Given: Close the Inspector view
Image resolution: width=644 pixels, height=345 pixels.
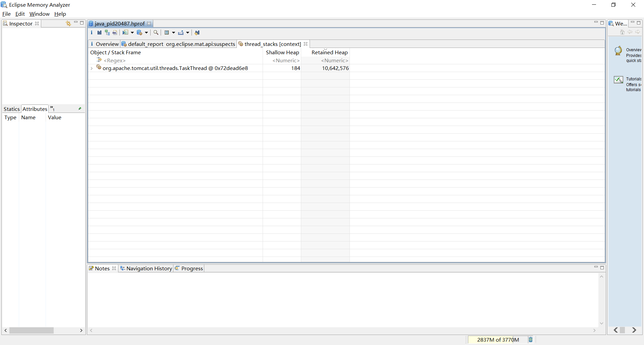Looking at the screenshot, I should pos(37,23).
